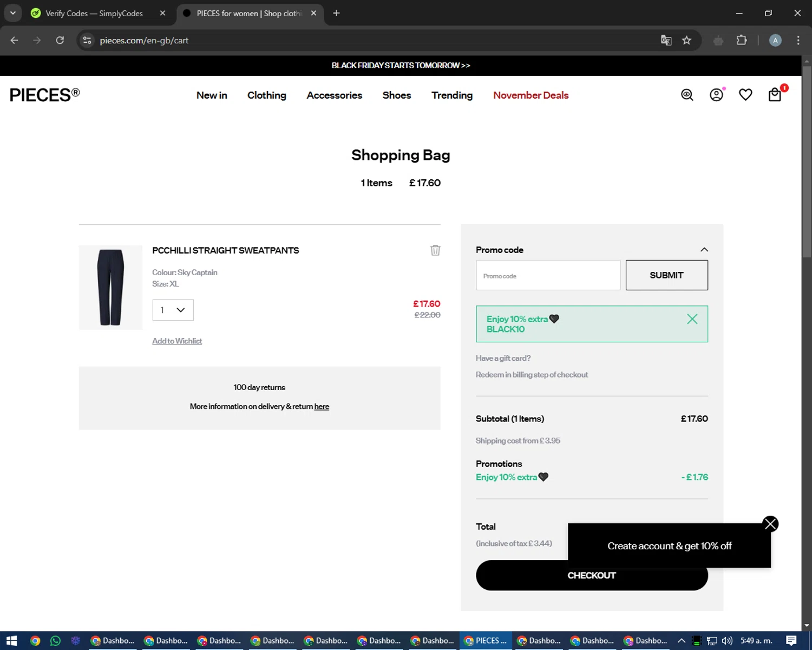Open the notification center icon

(x=791, y=641)
